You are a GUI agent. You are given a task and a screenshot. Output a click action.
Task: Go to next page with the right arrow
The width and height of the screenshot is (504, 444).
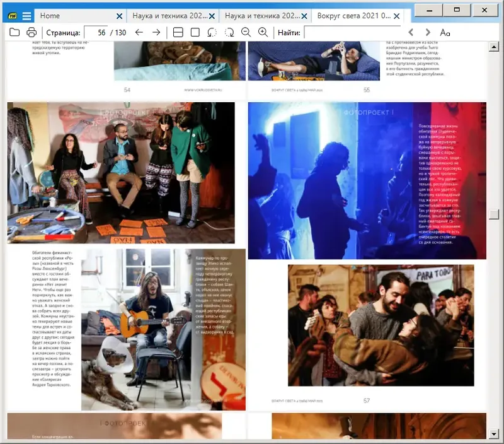pos(156,32)
